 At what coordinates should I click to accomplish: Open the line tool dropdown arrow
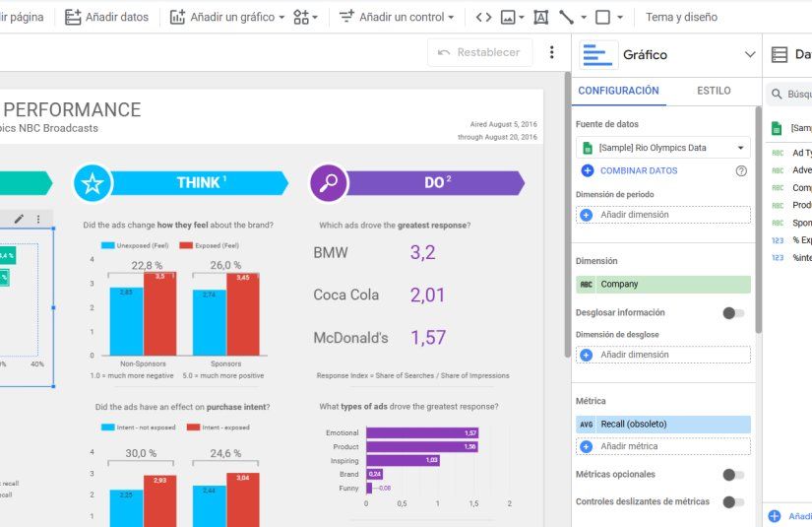(584, 17)
